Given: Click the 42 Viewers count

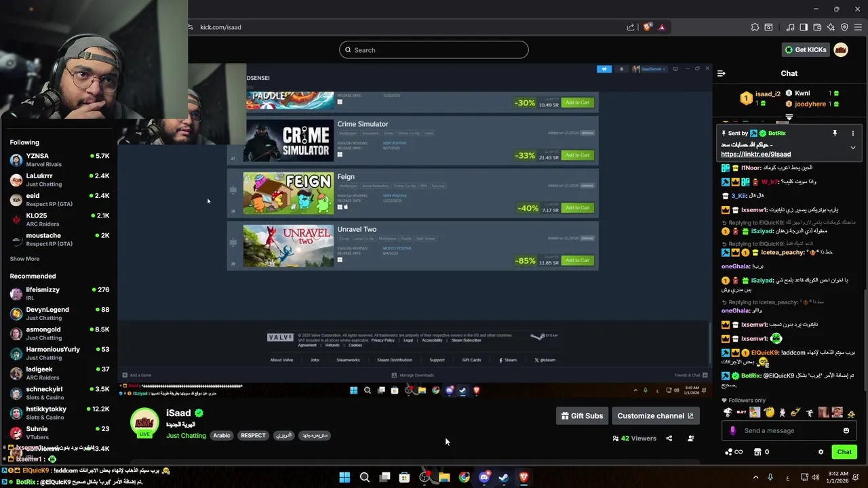Looking at the screenshot, I should click(x=635, y=439).
